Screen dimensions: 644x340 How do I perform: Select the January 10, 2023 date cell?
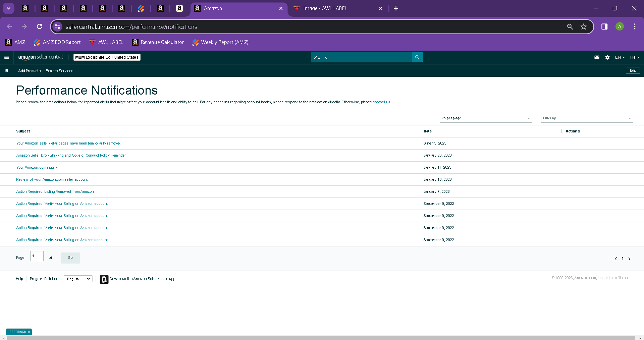tap(437, 179)
